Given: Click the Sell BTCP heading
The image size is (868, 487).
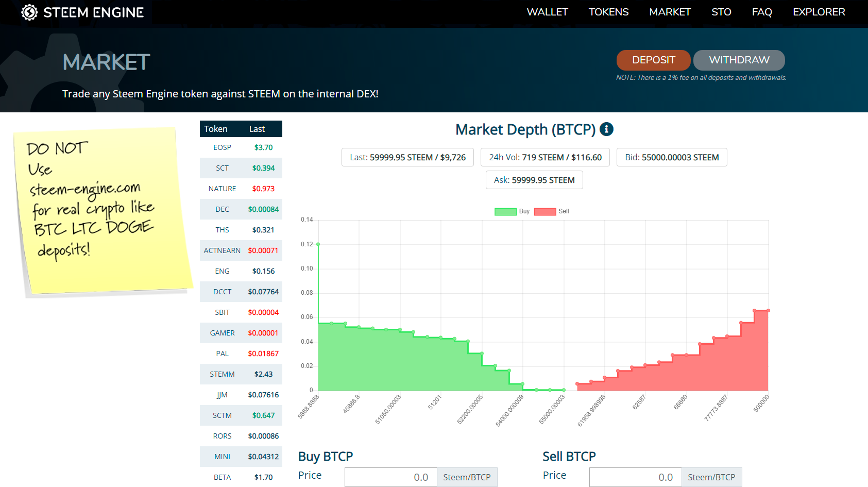Looking at the screenshot, I should [x=569, y=457].
